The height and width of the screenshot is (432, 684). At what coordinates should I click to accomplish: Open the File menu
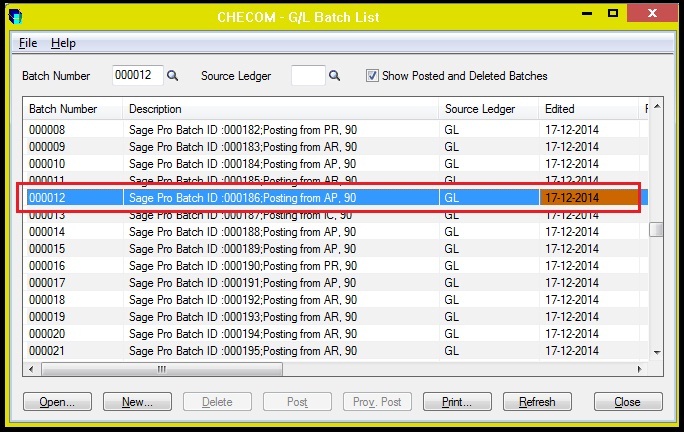point(28,43)
